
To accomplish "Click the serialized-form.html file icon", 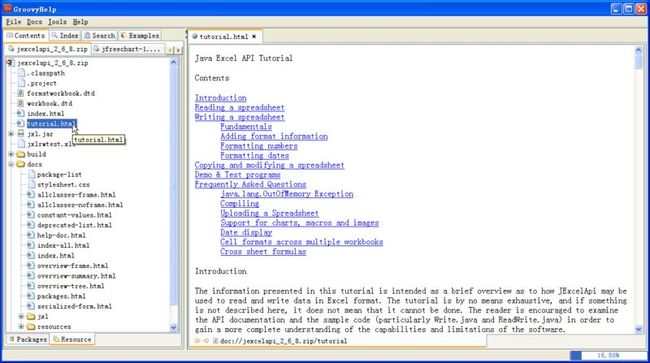I will (31, 306).
